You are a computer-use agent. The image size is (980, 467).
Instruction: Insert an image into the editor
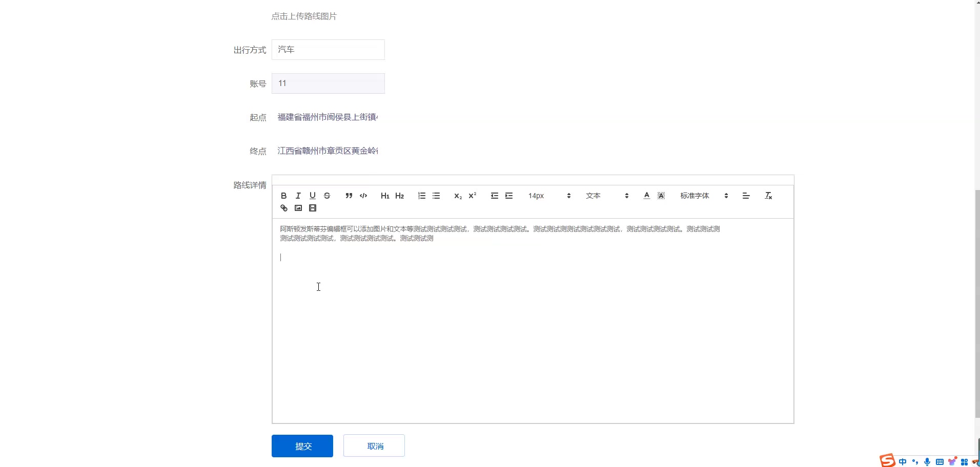point(298,208)
